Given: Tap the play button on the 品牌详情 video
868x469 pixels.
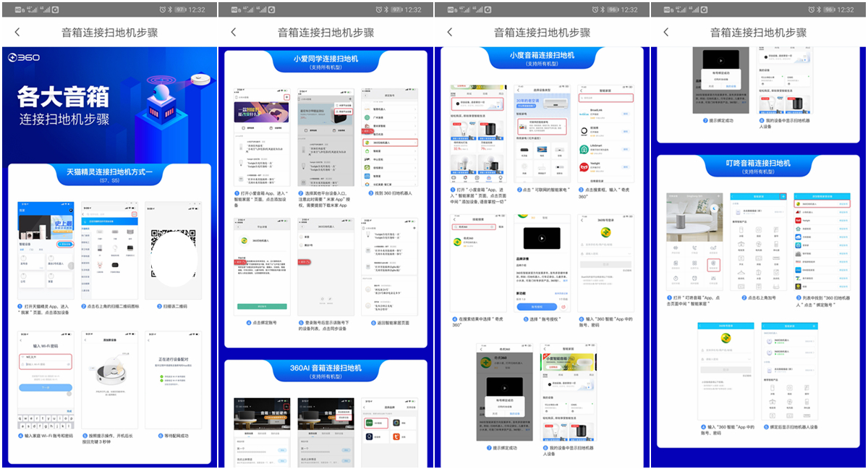Looking at the screenshot, I should (x=542, y=238).
